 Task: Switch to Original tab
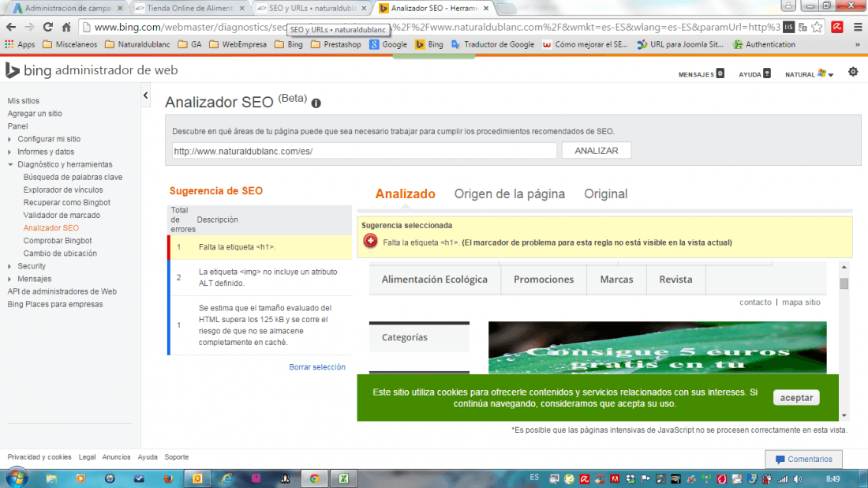click(x=605, y=194)
